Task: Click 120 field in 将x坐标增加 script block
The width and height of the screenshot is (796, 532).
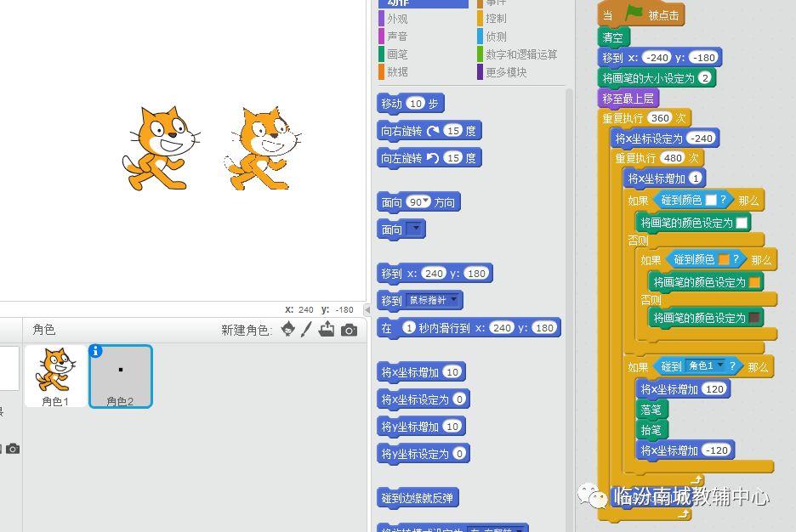Action: (714, 389)
